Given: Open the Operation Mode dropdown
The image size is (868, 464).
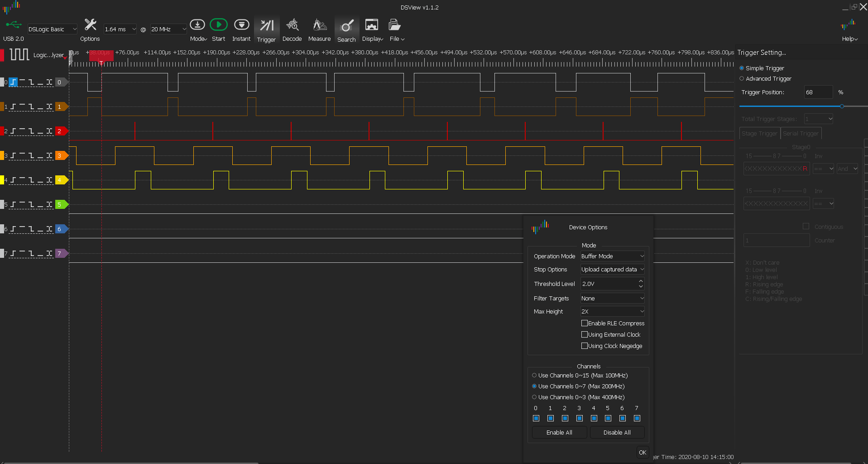Looking at the screenshot, I should pos(612,256).
